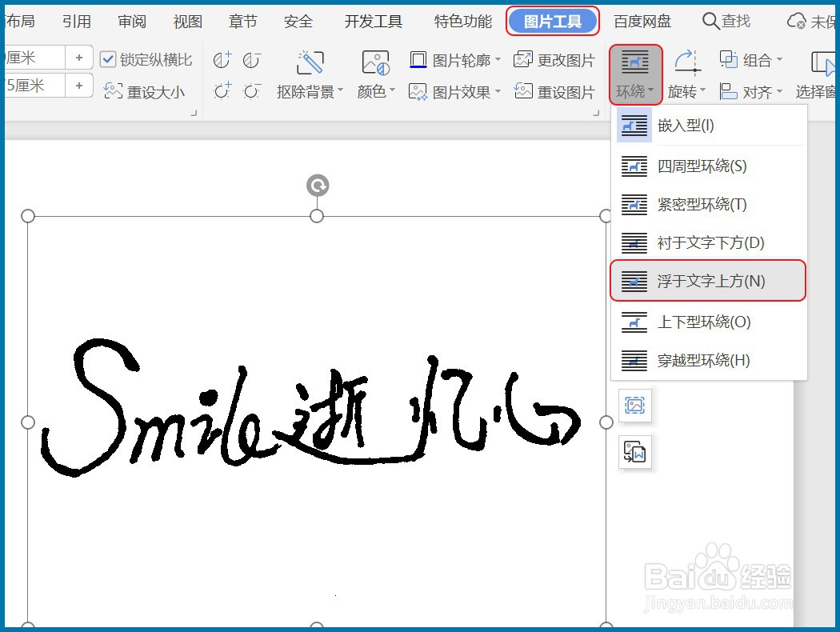Image resolution: width=840 pixels, height=632 pixels.
Task: Click the increase brightness icon
Action: click(x=222, y=91)
